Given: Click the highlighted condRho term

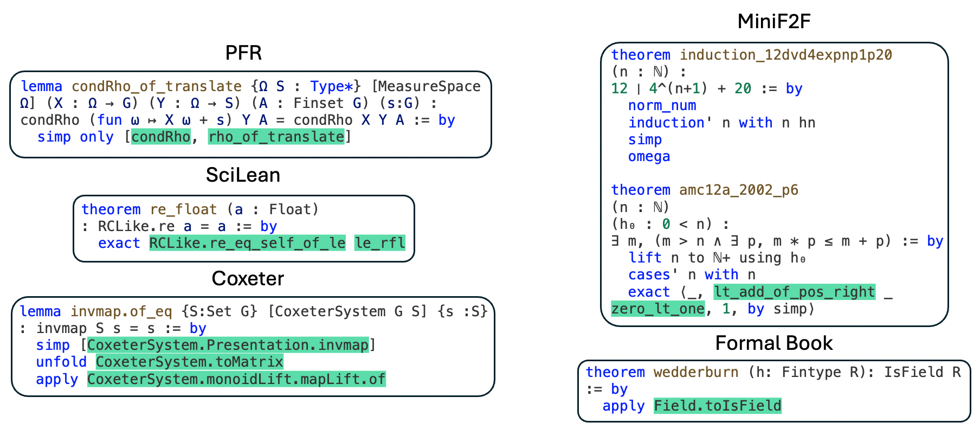Looking at the screenshot, I should (160, 137).
